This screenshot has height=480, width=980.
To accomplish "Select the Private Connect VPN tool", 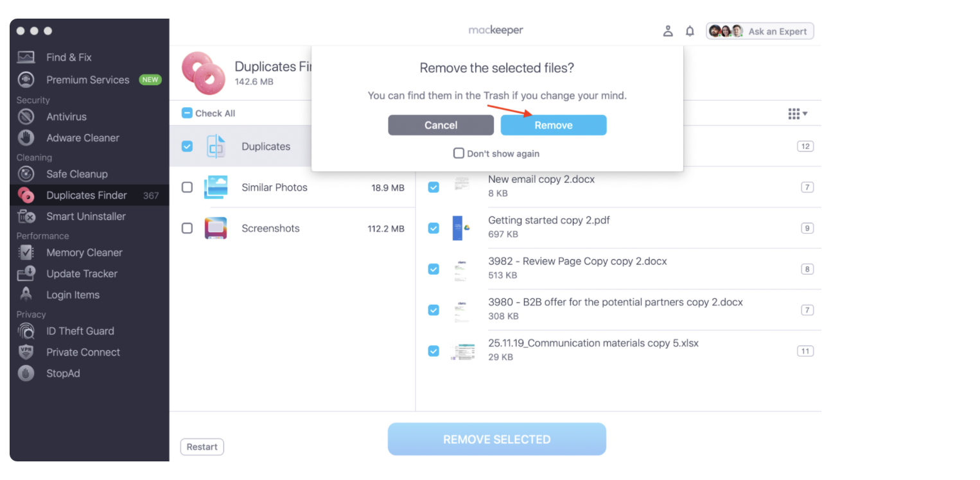I will point(82,352).
